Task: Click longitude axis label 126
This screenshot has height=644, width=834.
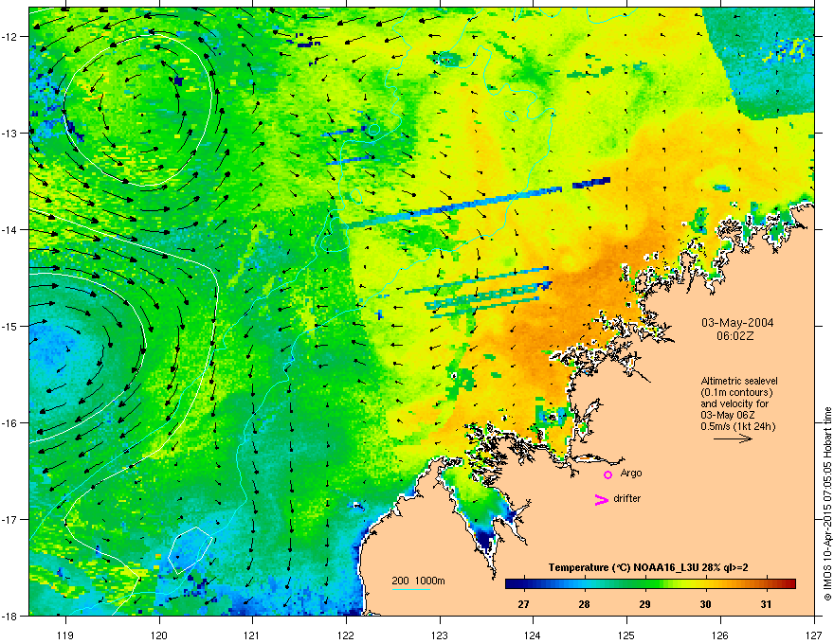Action: click(720, 635)
